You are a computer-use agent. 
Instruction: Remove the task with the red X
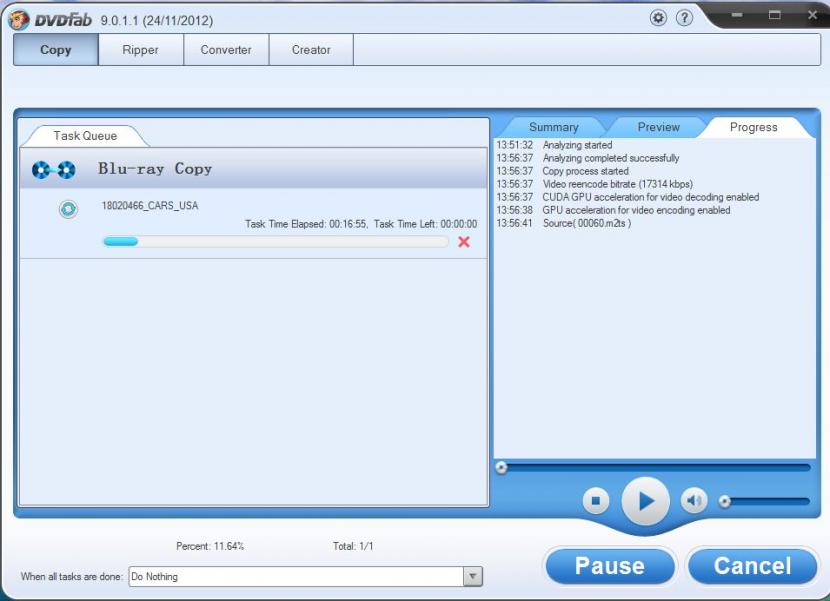[464, 242]
